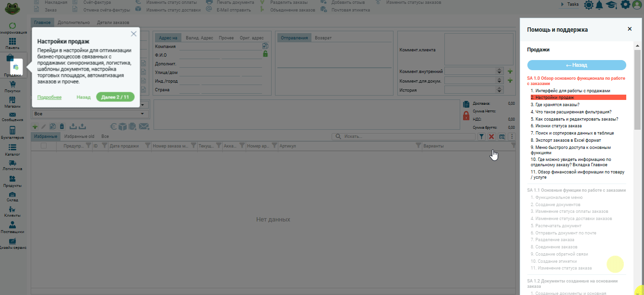This screenshot has width=644, height=295.
Task: Tick the select-all checkbox in table header
Action: 44,146
